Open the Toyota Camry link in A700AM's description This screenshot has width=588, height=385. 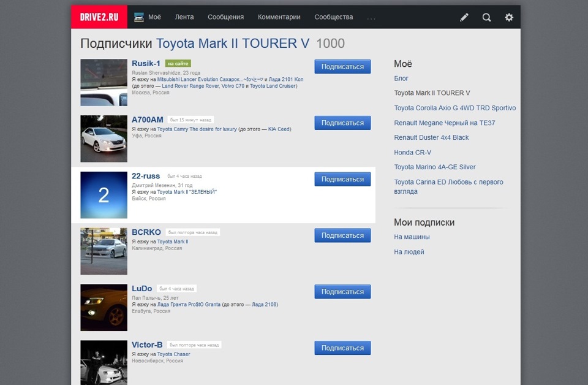(172, 129)
